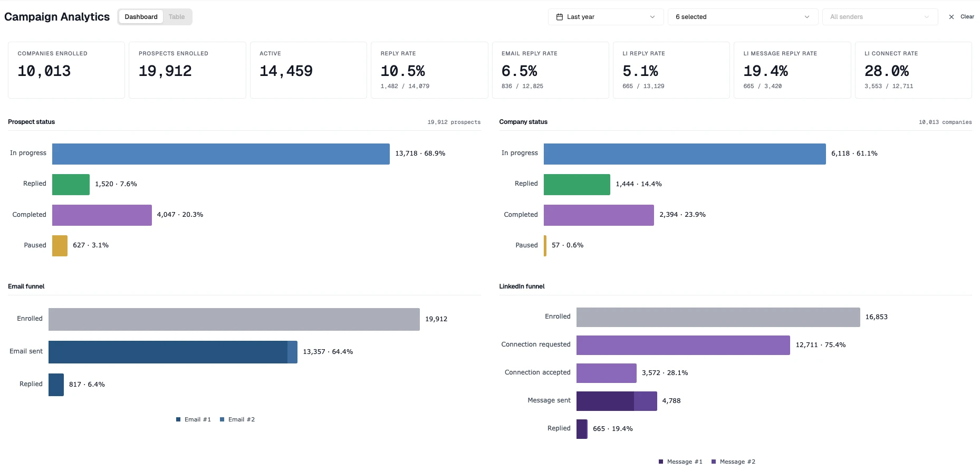This screenshot has height=470, width=980.
Task: Select the Prospects Enrolled metric card
Action: click(187, 70)
